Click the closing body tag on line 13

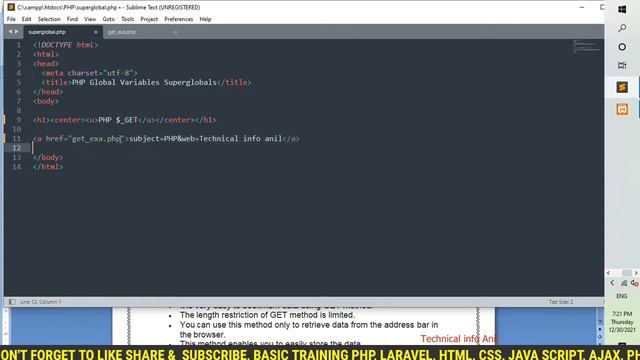(48, 158)
